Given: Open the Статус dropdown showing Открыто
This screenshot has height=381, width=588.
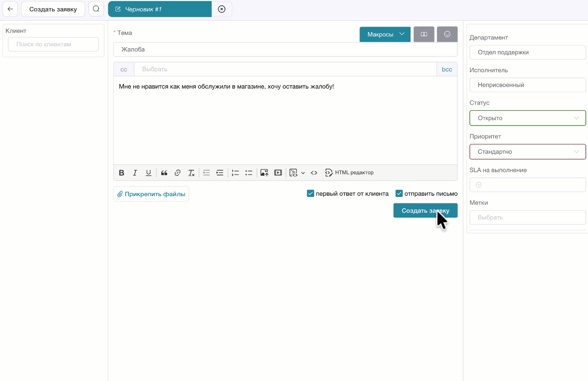Looking at the screenshot, I should 527,118.
